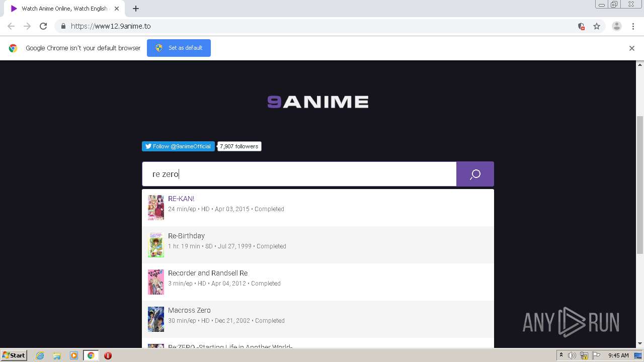This screenshot has height=362, width=644.
Task: Show hidden tray icons arrow
Action: pyautogui.click(x=561, y=355)
